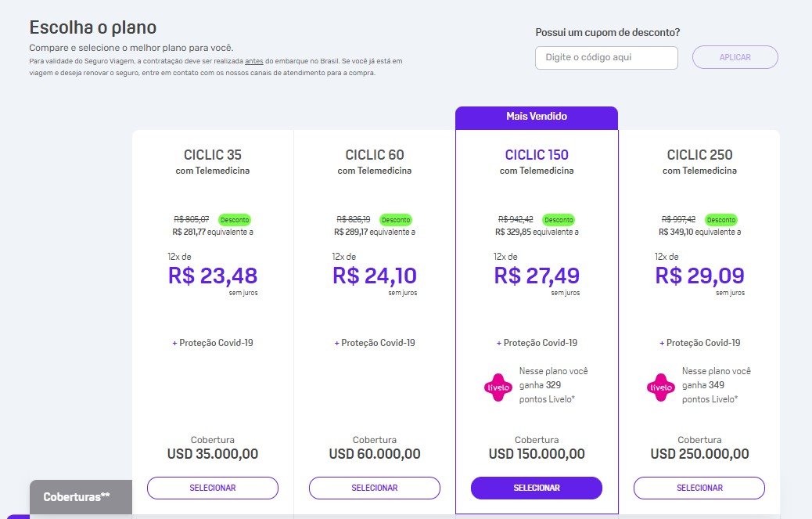
Task: Select the CICLIC 60 plan
Action: coord(375,488)
